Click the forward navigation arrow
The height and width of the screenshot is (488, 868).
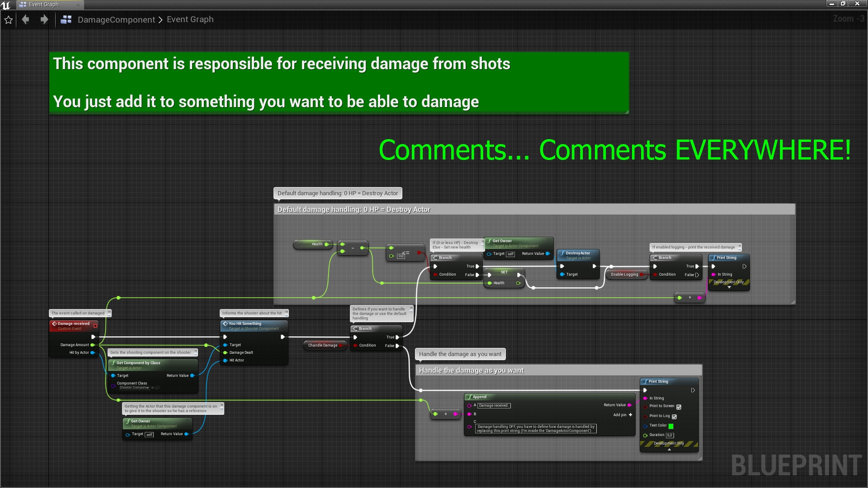44,19
